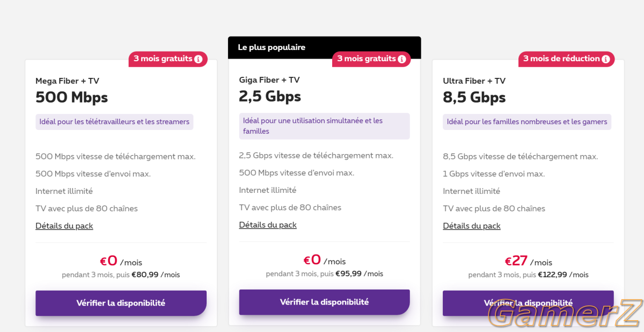The height and width of the screenshot is (332, 644).
Task: Select the Le plus populaire banner
Action: tap(324, 47)
